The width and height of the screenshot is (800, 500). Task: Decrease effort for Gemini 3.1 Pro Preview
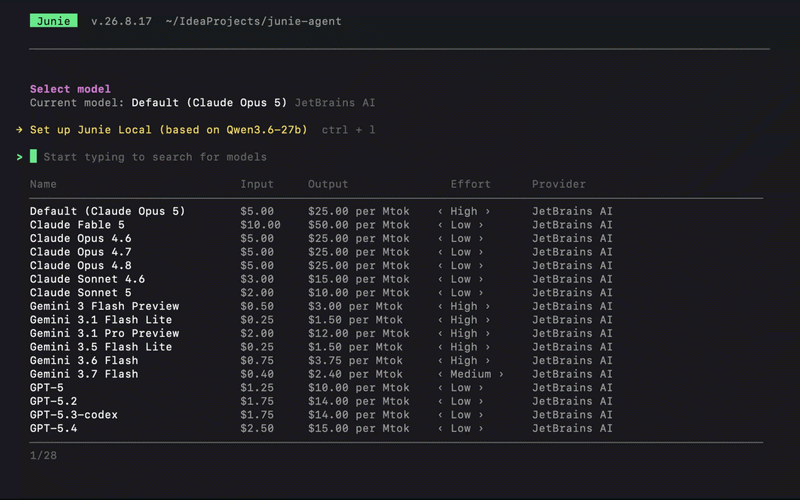[x=440, y=333]
